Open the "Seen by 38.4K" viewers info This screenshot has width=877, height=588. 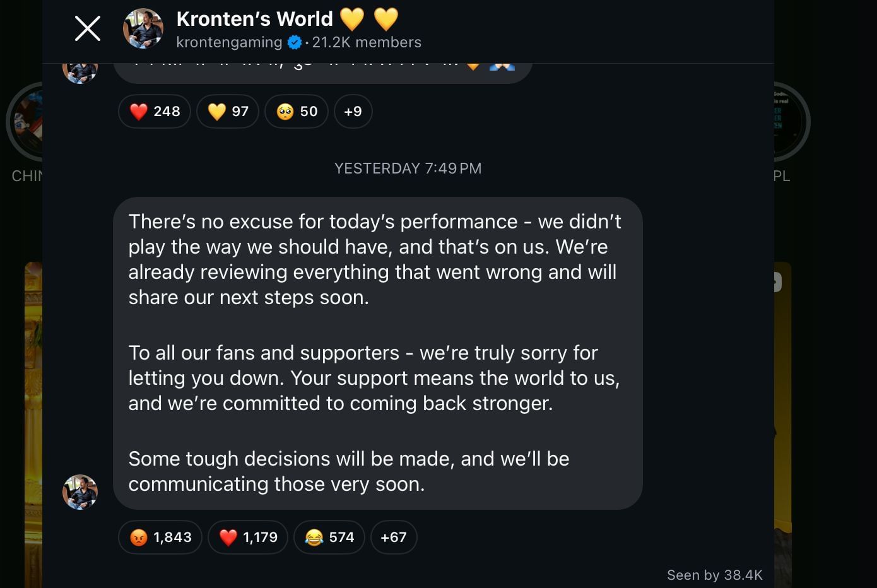714,575
